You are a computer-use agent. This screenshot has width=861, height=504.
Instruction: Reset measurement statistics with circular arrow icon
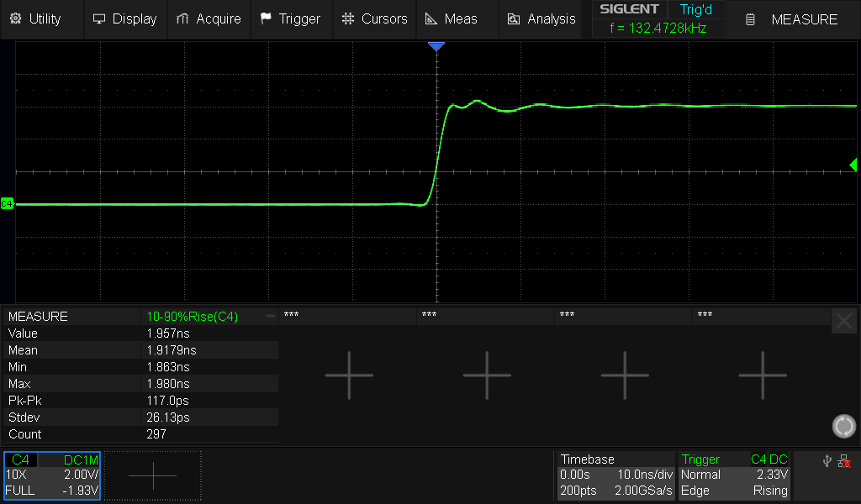pos(843,426)
